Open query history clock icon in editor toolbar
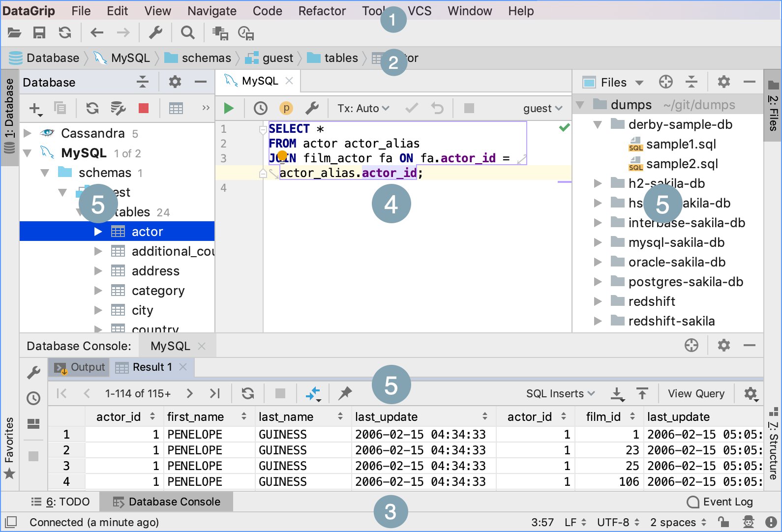Screen dimensions: 782x532 pyautogui.click(x=261, y=108)
